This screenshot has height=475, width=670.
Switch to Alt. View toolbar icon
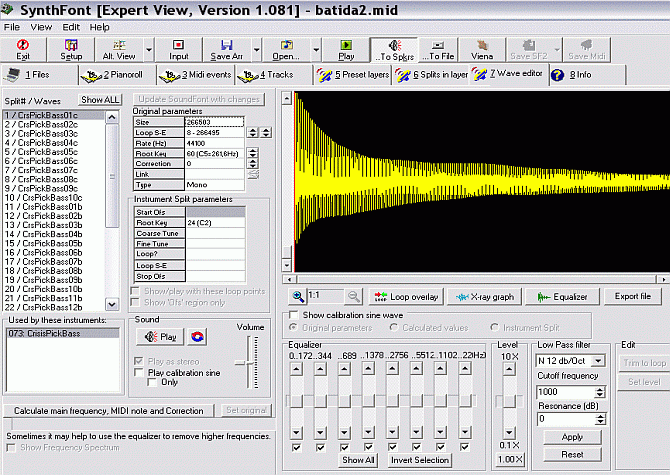point(119,50)
